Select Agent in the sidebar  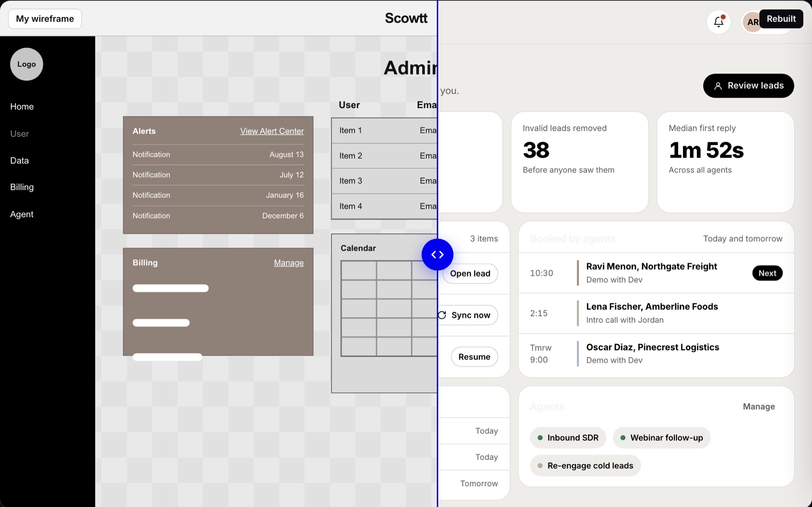coord(22,214)
